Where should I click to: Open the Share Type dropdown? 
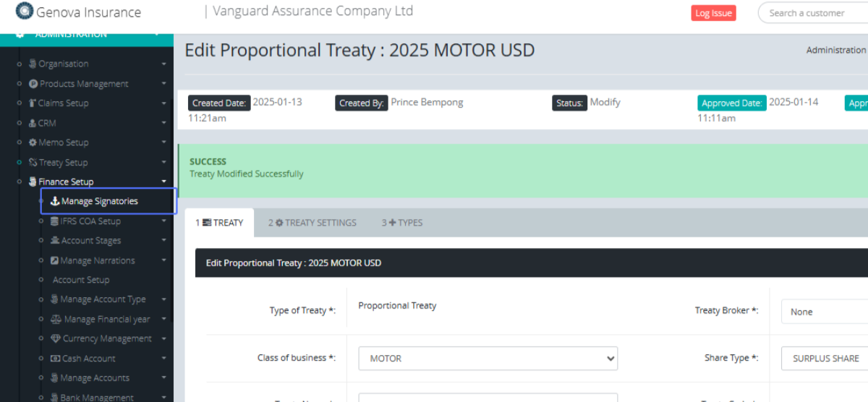coord(825,359)
